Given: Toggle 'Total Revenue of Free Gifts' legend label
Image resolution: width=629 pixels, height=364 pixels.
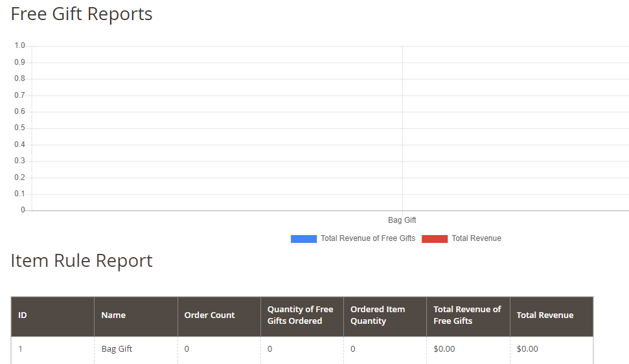Looking at the screenshot, I should pyautogui.click(x=368, y=238).
